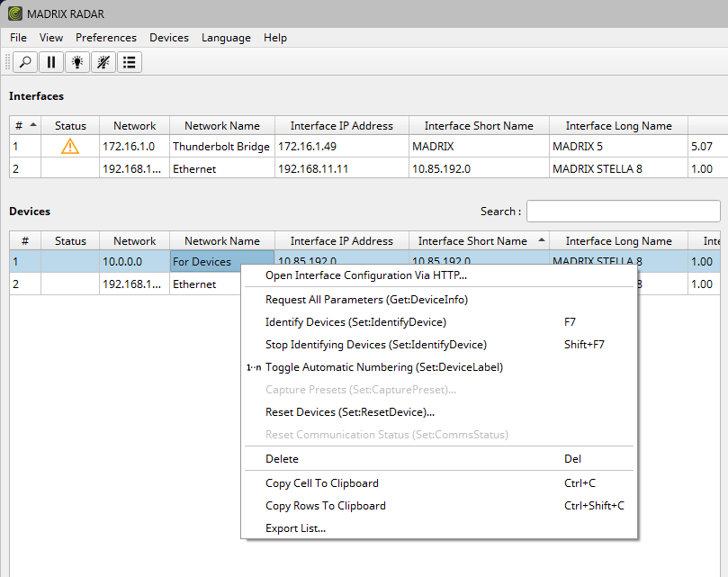
Task: Choose Open Interface Configuration Via HTTP
Action: [x=439, y=275]
